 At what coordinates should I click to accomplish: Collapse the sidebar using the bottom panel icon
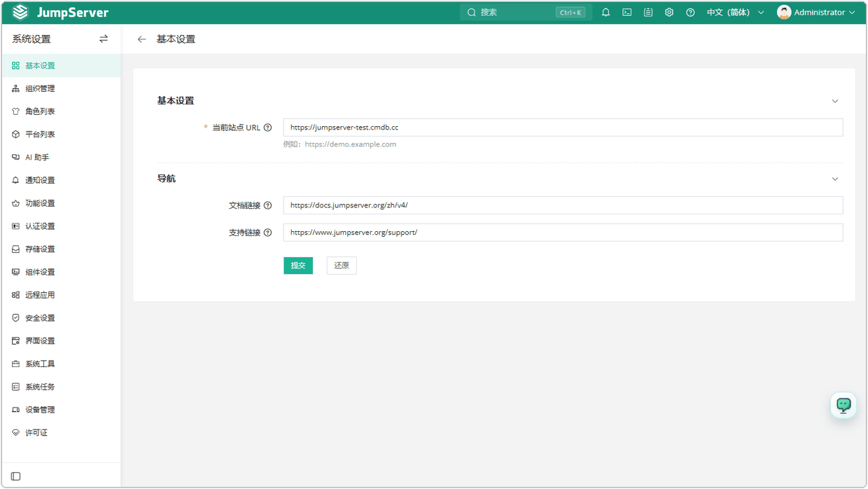pos(16,476)
